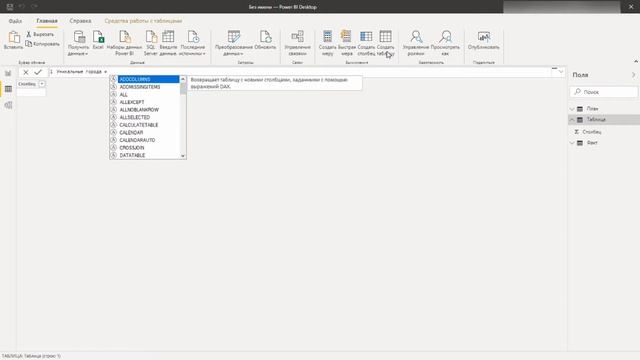
Task: Expand the formula bar chevron
Action: coord(561,72)
